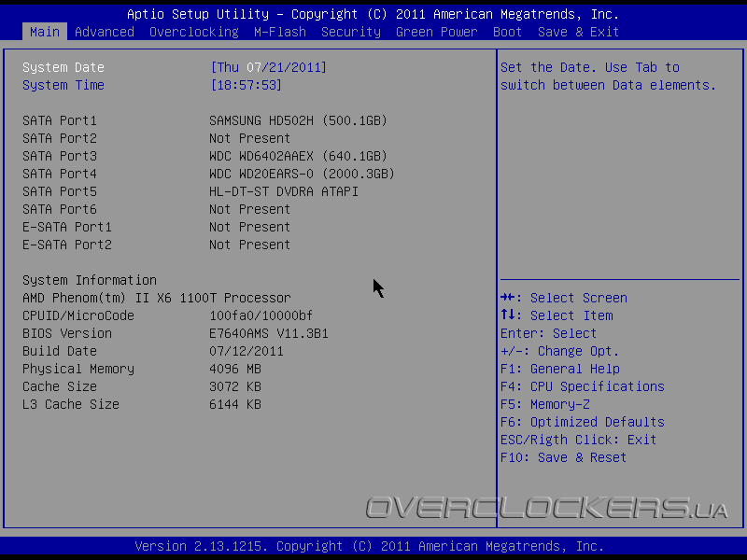Select the E-SATA Port1 label
The image size is (747, 560).
click(x=67, y=227)
